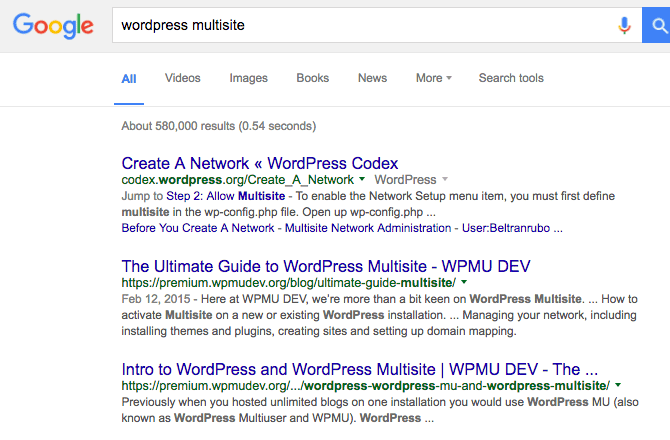Switch to the Images tab
Viewport: 670px width, 440px height.
[248, 78]
